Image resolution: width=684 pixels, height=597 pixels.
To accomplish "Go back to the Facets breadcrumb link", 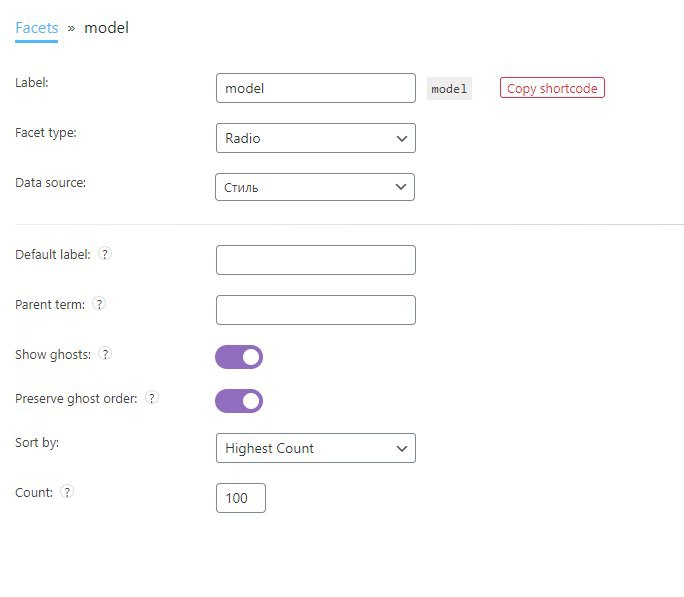I will pyautogui.click(x=37, y=28).
